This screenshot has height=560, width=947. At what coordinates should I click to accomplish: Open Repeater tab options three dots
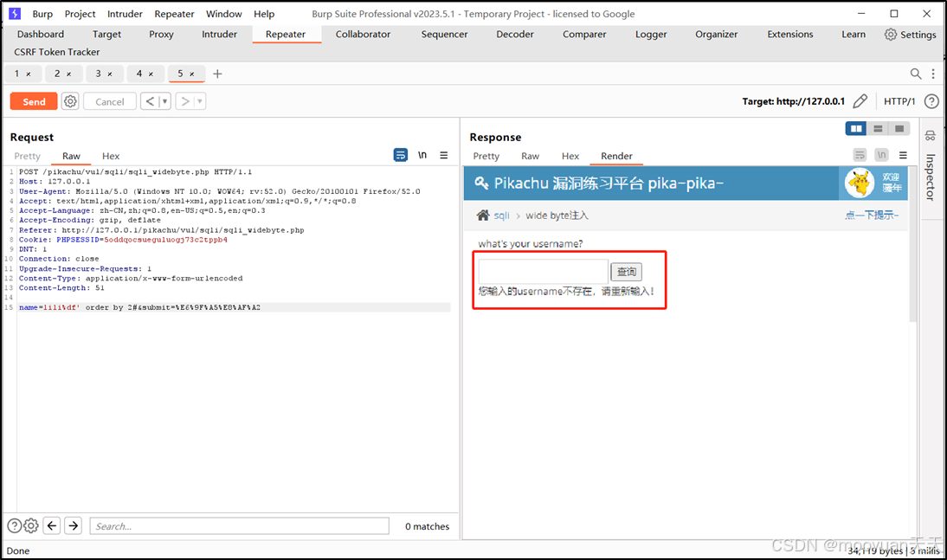933,74
